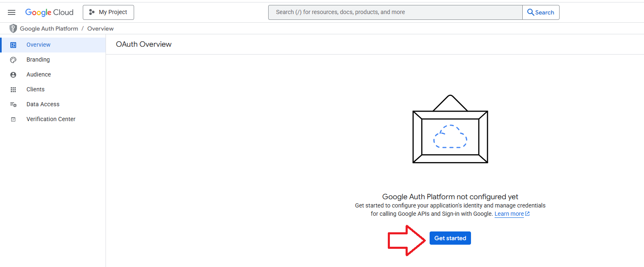Click the Google Auth Platform shield icon
The image size is (644, 267).
(13, 29)
